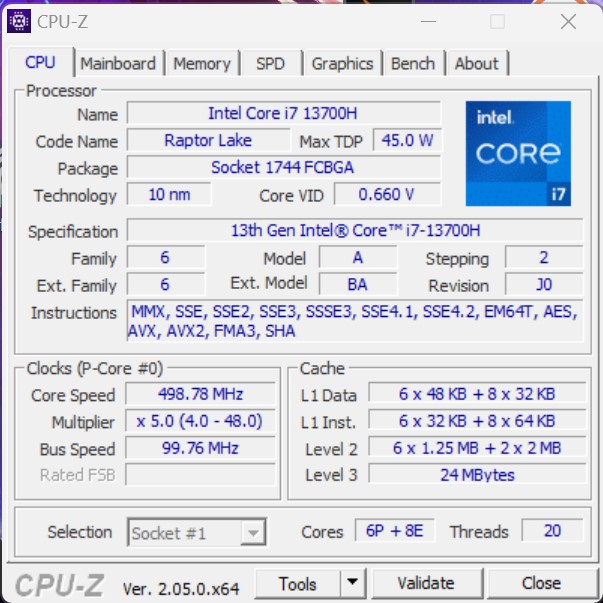Click the Package value Socket 1744 FCBGA
Screen dimensions: 603x603
click(283, 167)
